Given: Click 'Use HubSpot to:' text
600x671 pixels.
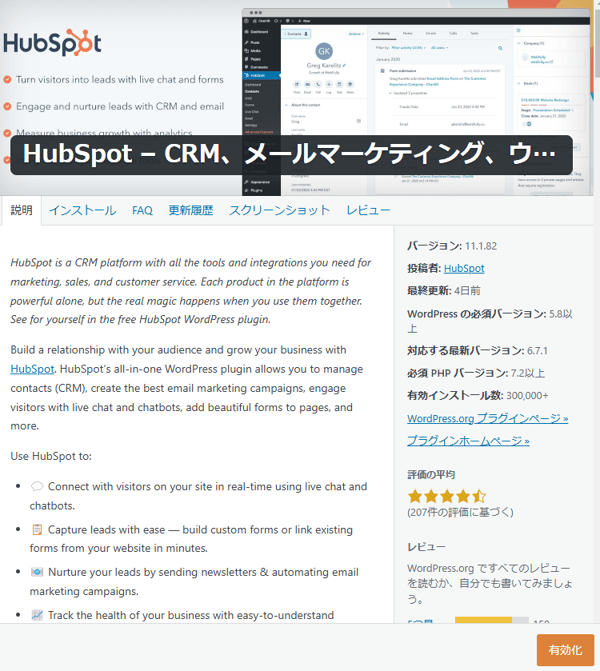Looking at the screenshot, I should click(x=51, y=456).
